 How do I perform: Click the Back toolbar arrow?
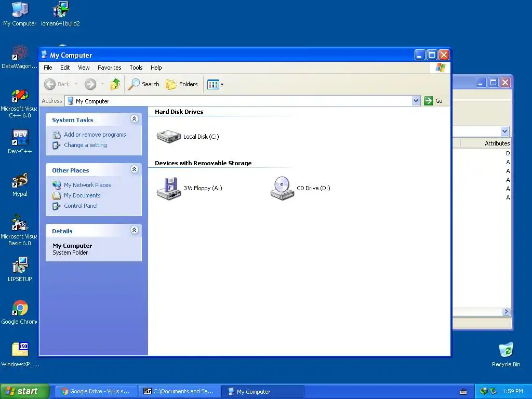point(57,84)
